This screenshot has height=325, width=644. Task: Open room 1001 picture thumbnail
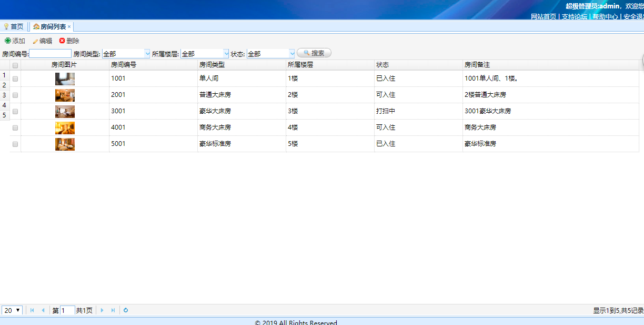pos(65,78)
